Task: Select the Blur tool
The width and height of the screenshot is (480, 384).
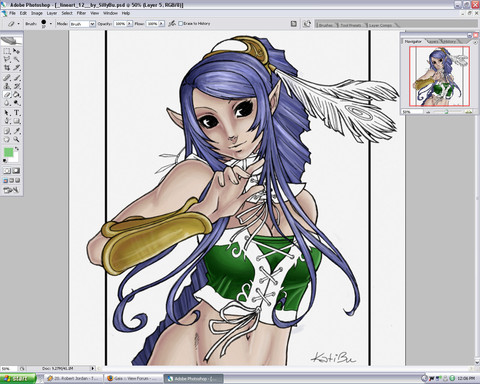Action: [x=7, y=103]
